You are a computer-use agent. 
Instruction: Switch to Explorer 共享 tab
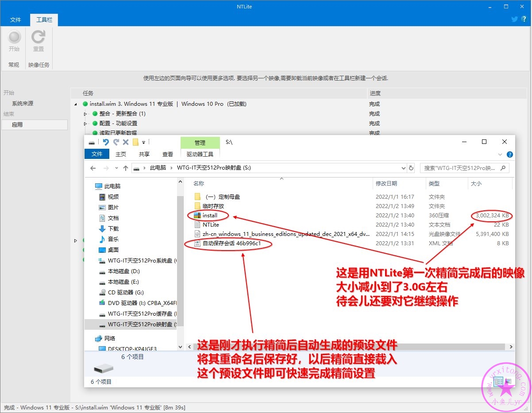tap(144, 154)
